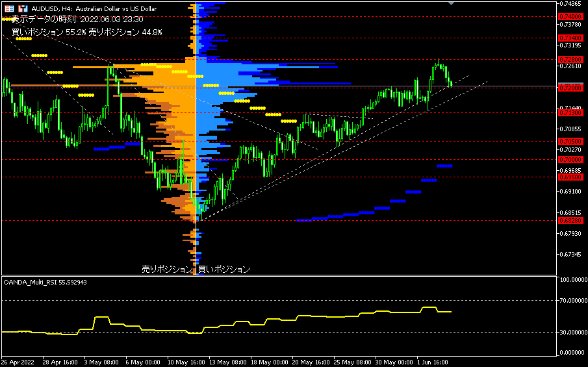Click the 20 May 16:00 time axis label
Viewport: 588px width, 367px height.
[x=311, y=362]
